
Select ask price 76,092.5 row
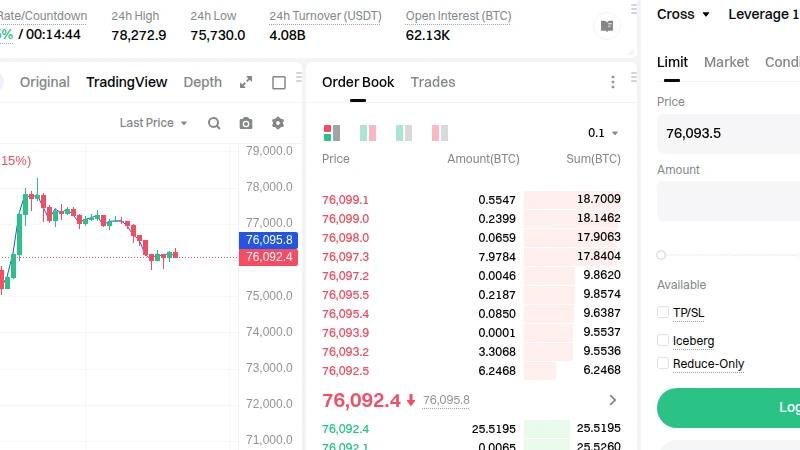(471, 370)
